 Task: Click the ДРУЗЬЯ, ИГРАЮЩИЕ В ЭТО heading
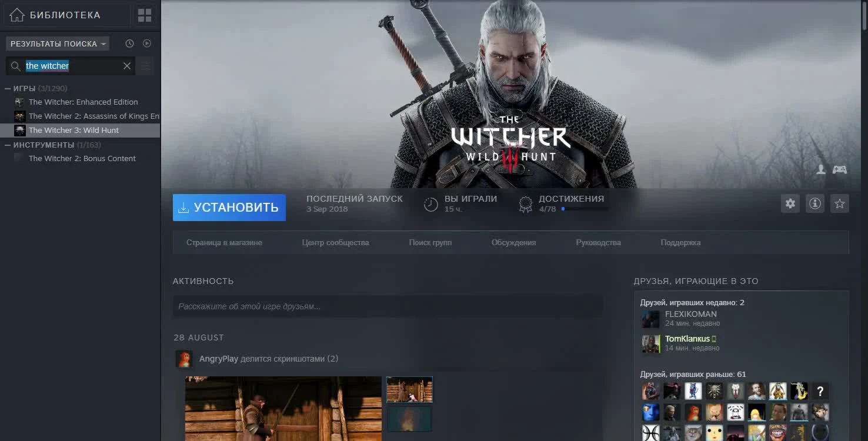696,281
